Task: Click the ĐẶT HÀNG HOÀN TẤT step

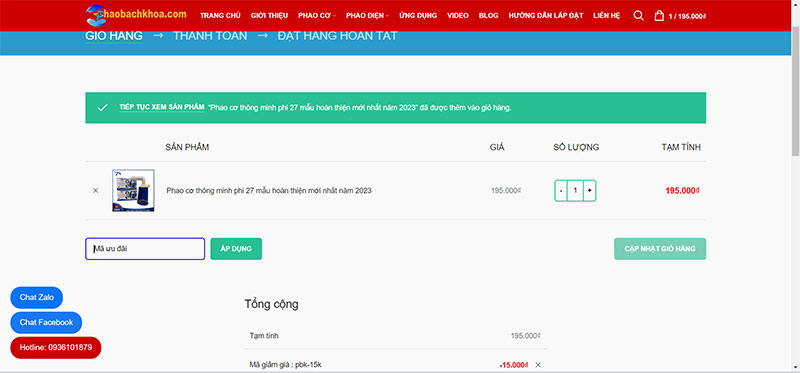Action: tap(337, 36)
